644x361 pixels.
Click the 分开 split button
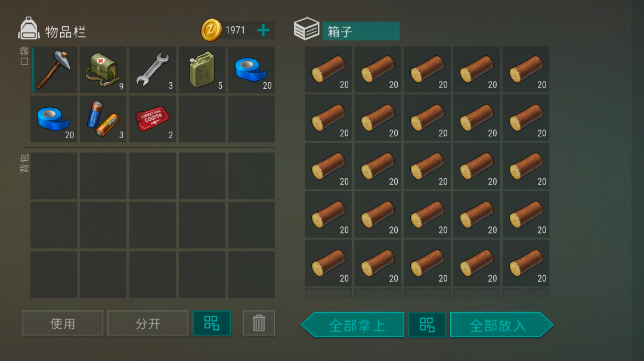pos(148,323)
